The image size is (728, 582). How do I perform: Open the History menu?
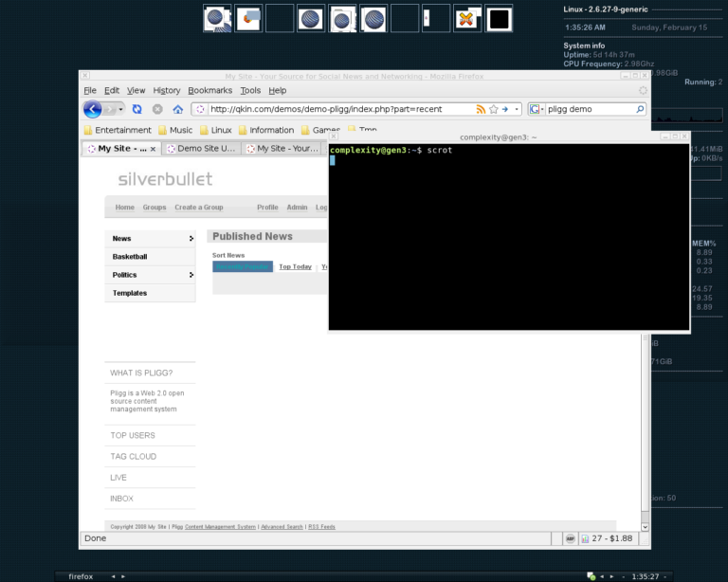[x=166, y=90]
